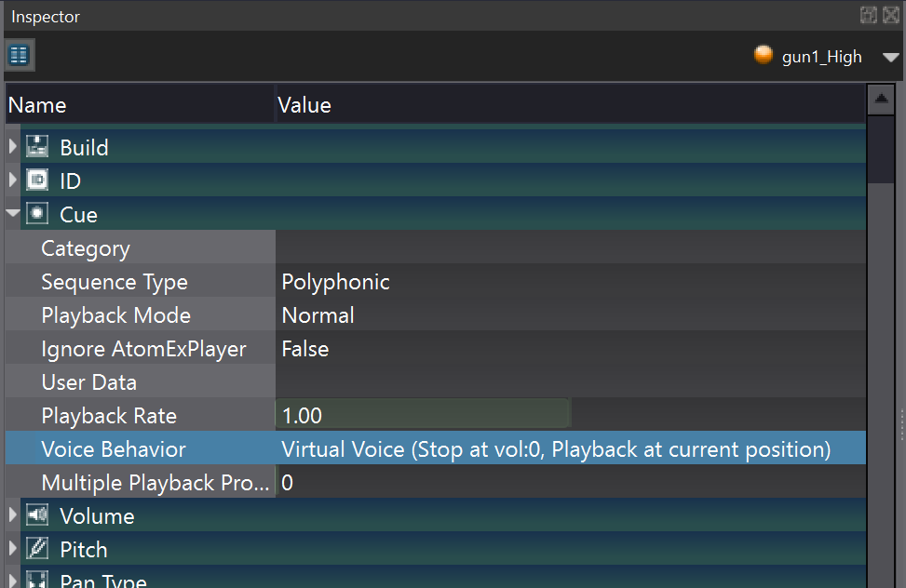
Task: Click the Name column header
Action: 140,105
